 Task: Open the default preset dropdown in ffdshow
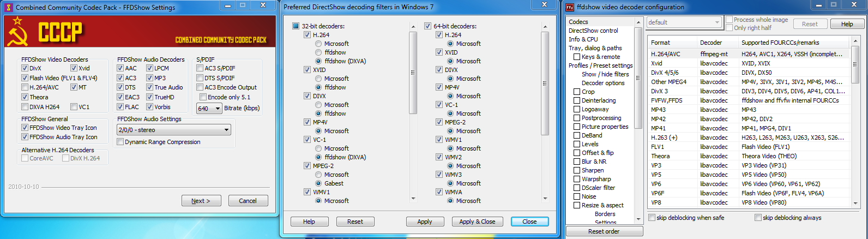pos(685,22)
